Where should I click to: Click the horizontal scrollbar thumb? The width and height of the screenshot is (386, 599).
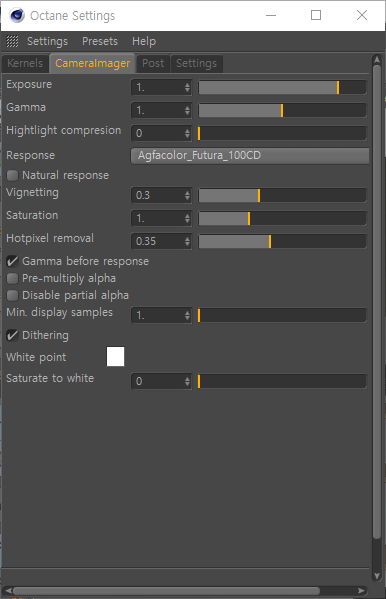[x=167, y=591]
